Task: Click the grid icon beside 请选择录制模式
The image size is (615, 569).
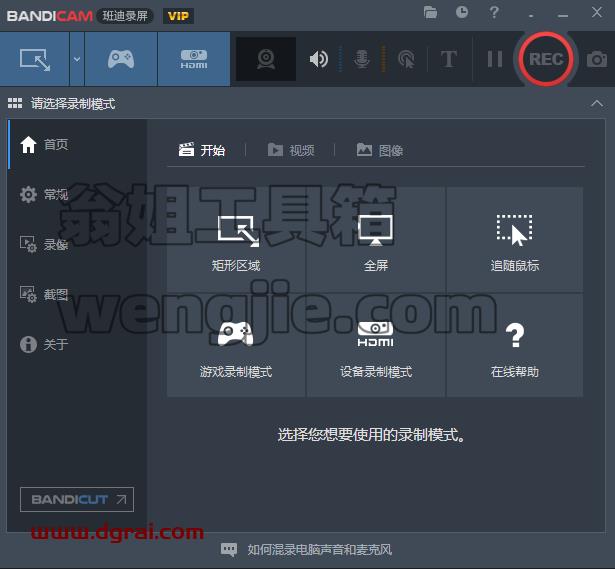Action: [15, 104]
